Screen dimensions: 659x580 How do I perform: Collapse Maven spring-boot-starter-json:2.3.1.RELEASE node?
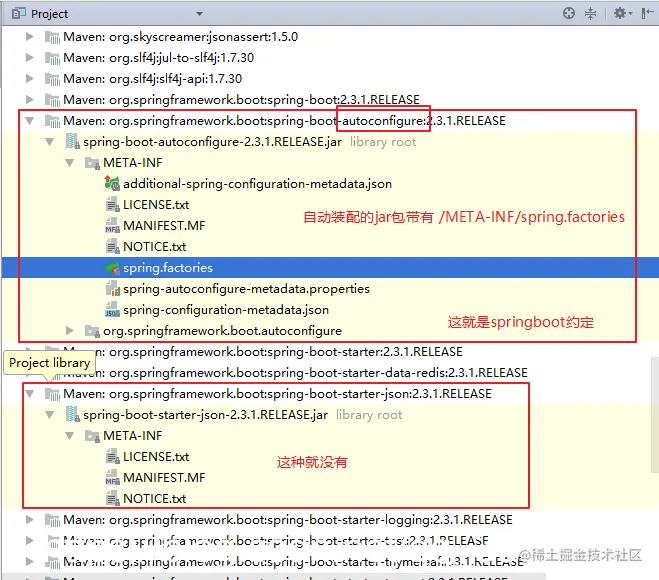29,394
